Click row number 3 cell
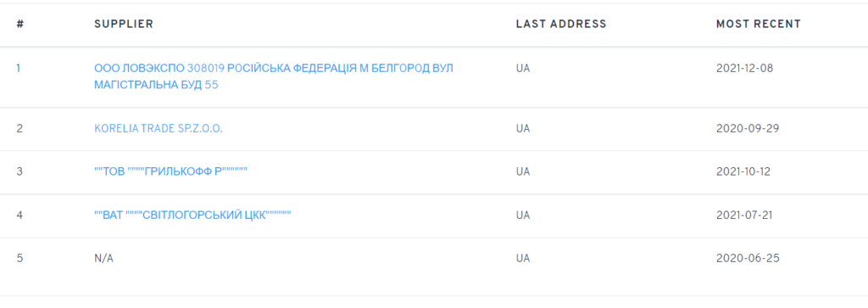This screenshot has width=868, height=308. point(19,171)
